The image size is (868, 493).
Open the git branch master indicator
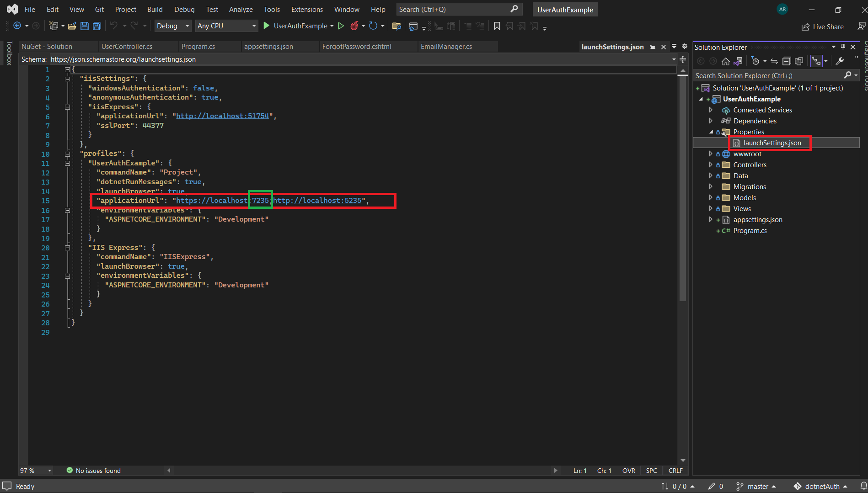pyautogui.click(x=756, y=486)
